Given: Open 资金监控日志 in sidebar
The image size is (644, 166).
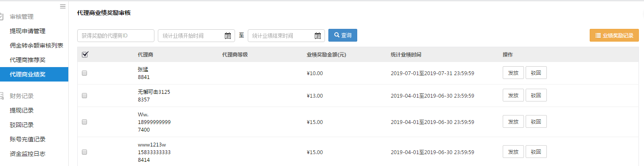Looking at the screenshot, I should 28,154.
